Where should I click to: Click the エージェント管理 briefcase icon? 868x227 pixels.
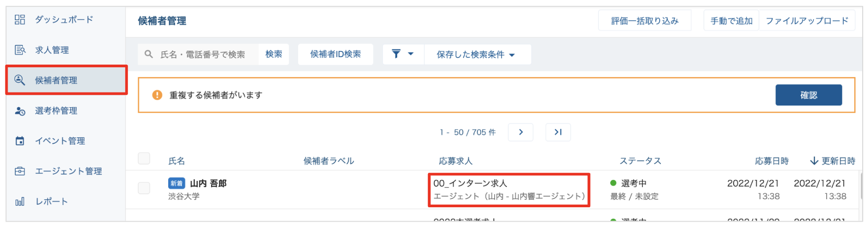[x=20, y=171]
